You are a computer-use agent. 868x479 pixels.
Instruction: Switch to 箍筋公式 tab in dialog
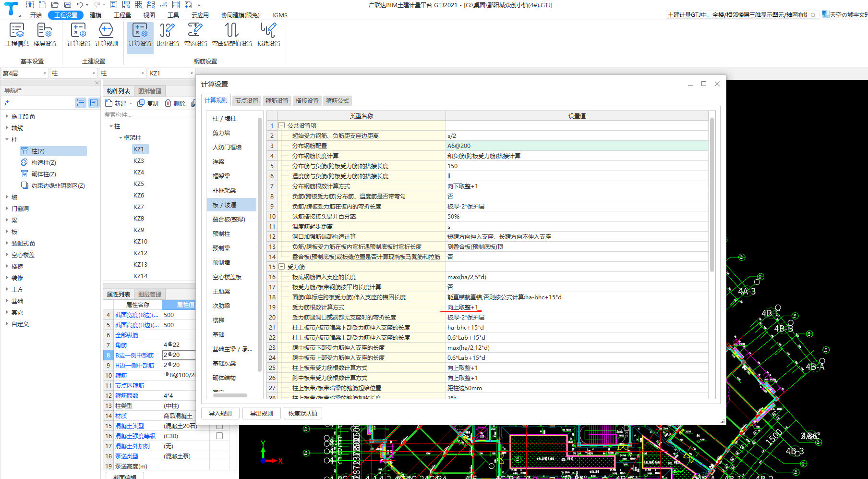[338, 100]
